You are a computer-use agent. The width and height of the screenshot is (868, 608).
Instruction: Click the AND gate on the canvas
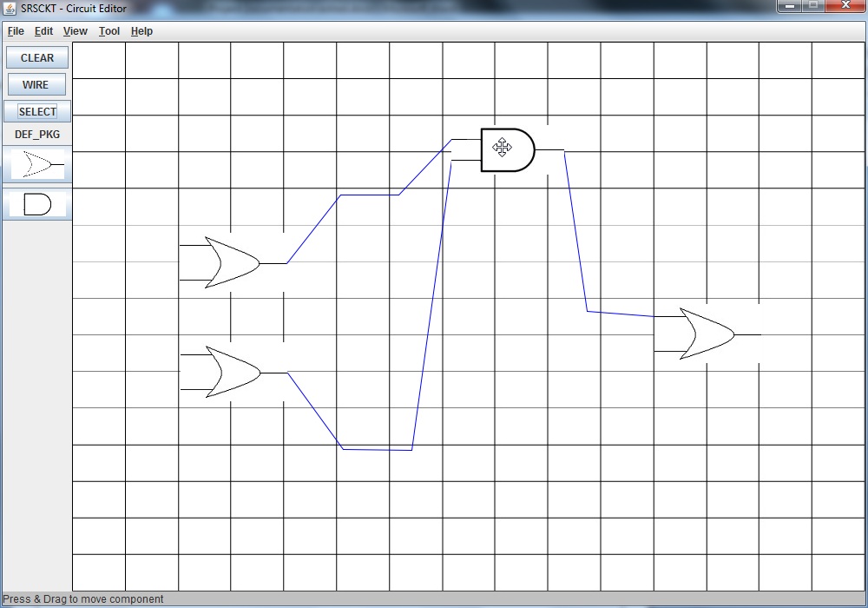coord(508,149)
